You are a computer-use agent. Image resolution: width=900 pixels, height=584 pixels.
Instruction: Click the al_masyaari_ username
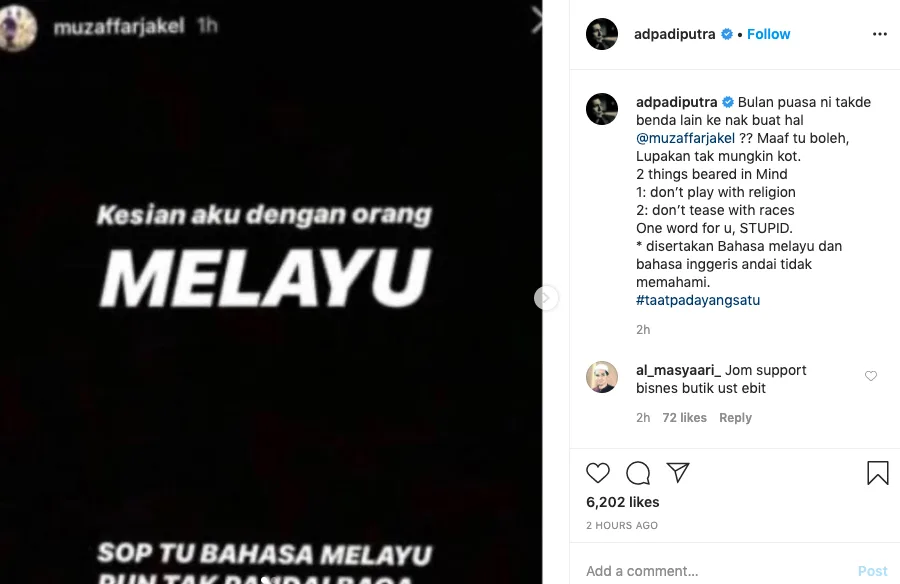[x=678, y=370]
